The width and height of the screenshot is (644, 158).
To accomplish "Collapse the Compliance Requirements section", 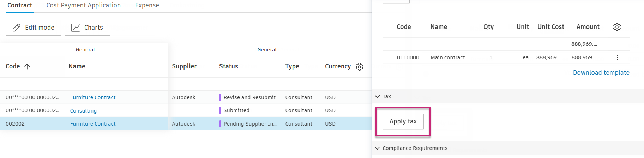I will click(377, 148).
